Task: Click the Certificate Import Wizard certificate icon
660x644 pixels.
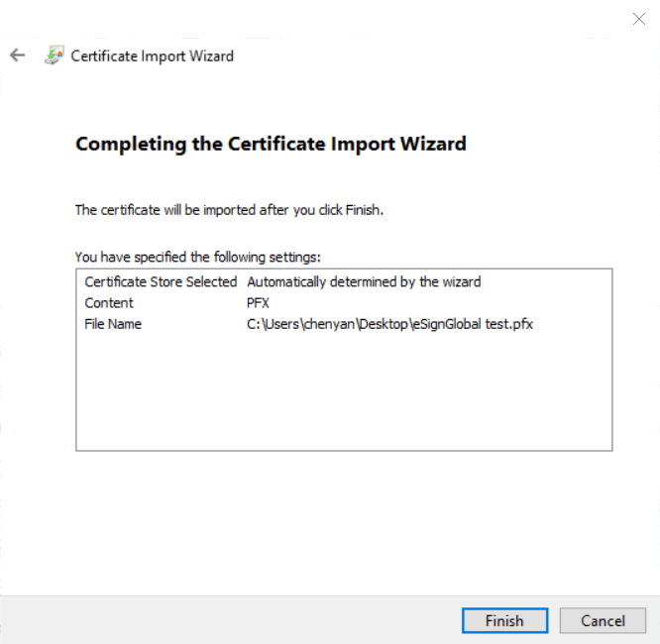Action: [x=54, y=55]
